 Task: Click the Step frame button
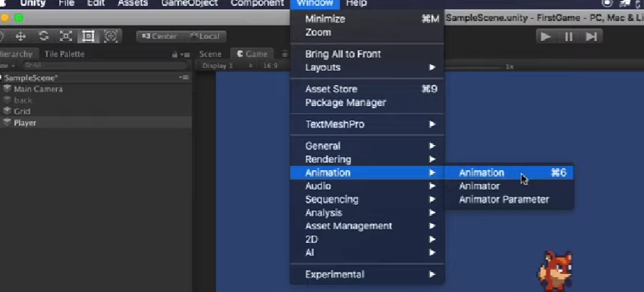591,37
